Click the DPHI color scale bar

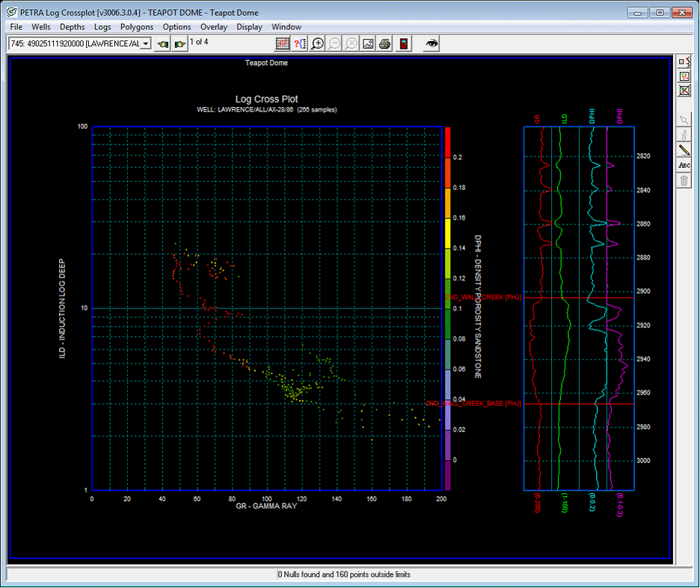446,299
